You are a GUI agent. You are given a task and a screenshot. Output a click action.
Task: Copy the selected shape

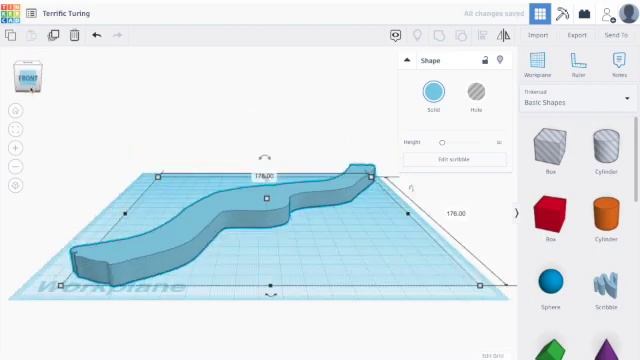tap(11, 35)
